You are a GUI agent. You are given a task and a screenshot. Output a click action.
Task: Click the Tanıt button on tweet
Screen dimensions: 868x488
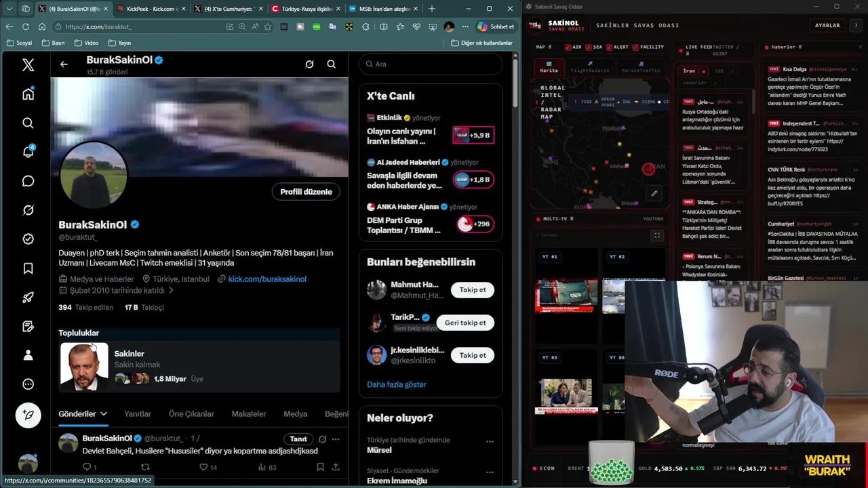298,439
